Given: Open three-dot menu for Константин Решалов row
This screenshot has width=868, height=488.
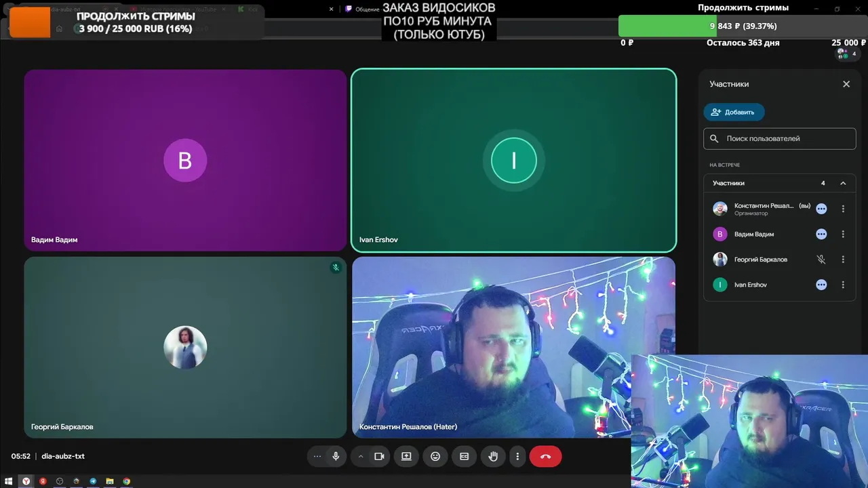Looking at the screenshot, I should (x=843, y=209).
